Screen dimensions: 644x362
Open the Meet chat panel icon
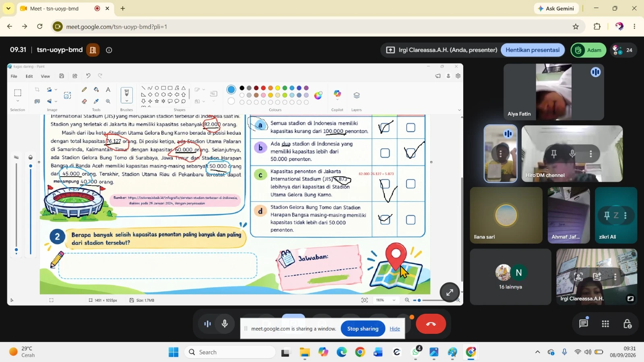pos(584,324)
